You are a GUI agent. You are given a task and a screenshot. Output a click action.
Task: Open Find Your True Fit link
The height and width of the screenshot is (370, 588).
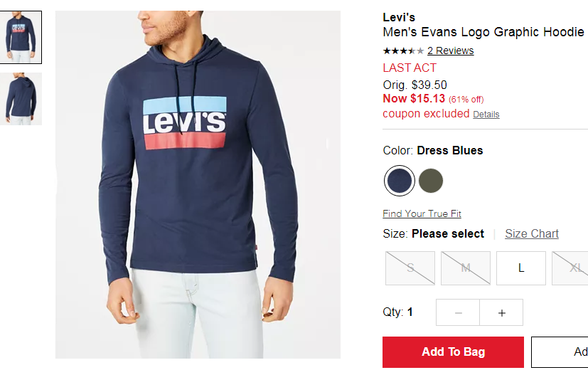click(x=422, y=213)
